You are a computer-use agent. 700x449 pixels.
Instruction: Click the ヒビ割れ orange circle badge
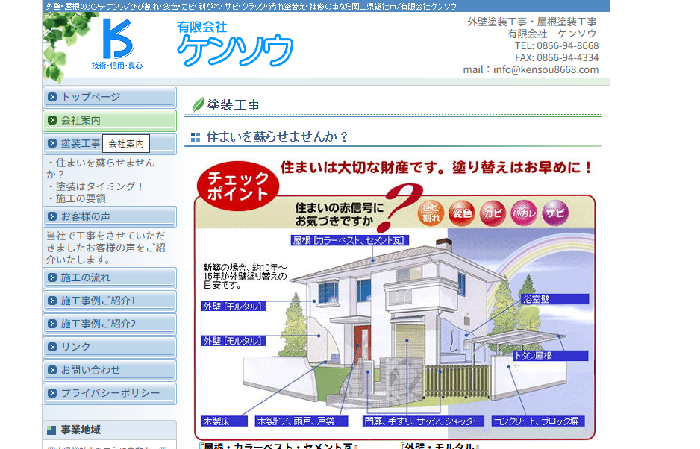click(431, 213)
